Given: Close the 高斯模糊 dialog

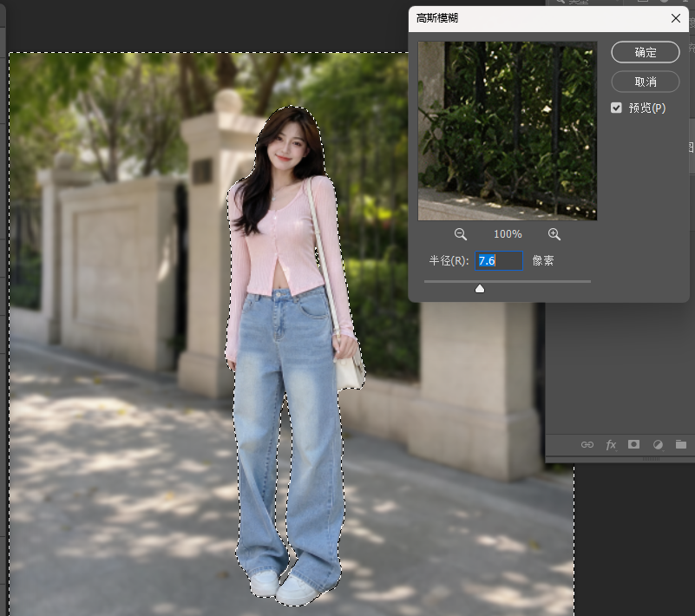Looking at the screenshot, I should [x=676, y=18].
